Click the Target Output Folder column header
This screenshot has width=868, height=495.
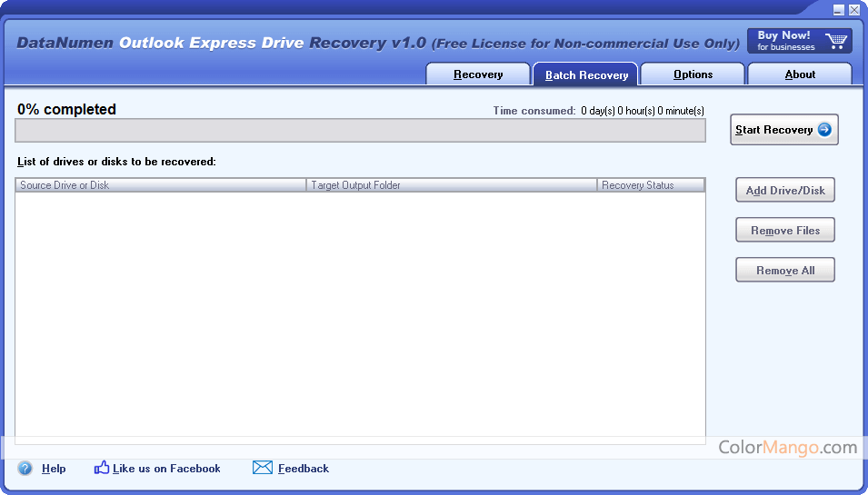[x=452, y=185]
